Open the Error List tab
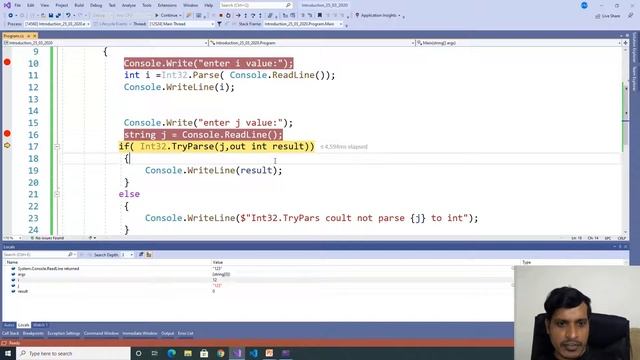 coord(185,333)
